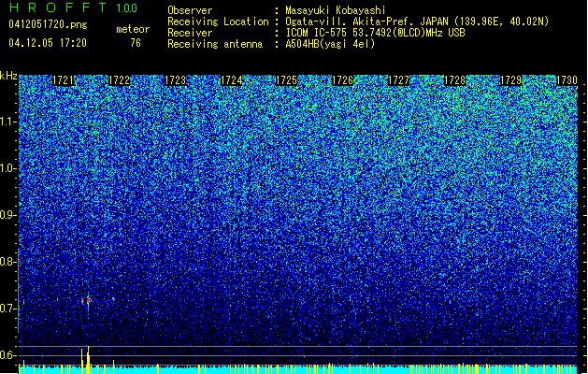Click time marker 1722
This screenshot has width=588, height=374.
pos(120,80)
